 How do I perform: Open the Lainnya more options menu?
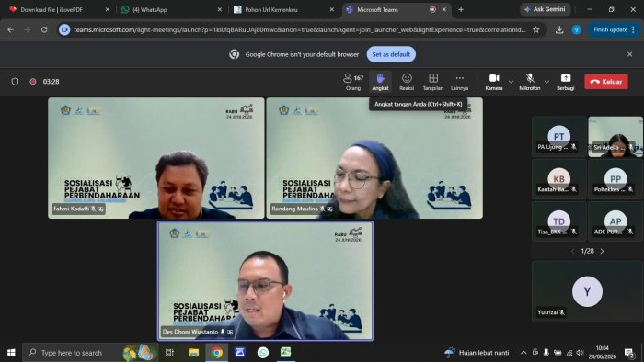click(x=460, y=82)
